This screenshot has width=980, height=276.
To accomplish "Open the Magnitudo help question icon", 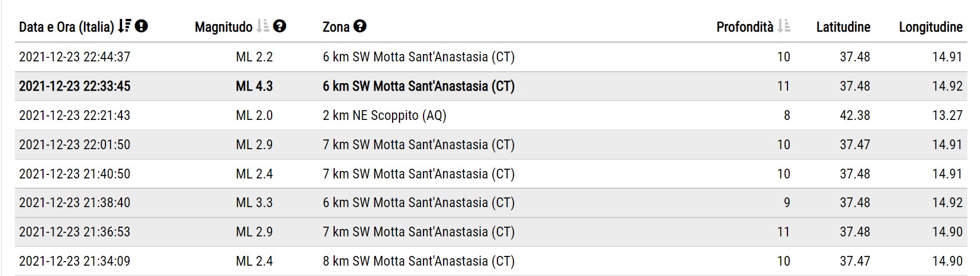I will [280, 26].
